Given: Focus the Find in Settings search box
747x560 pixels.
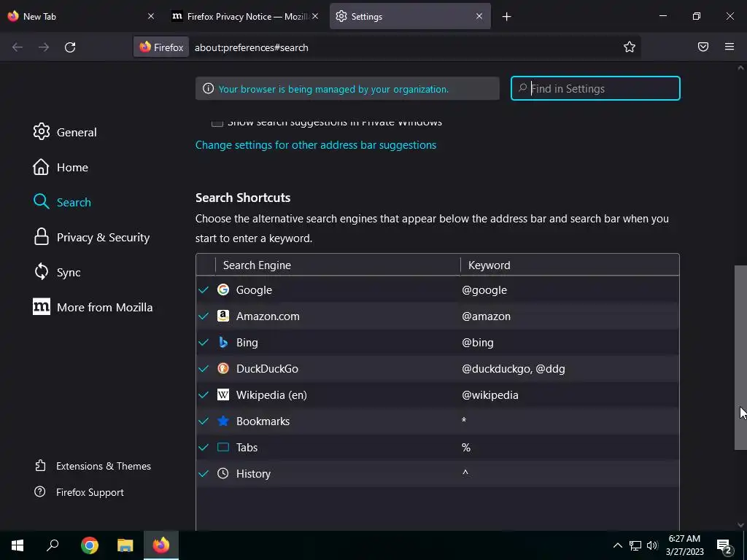Looking at the screenshot, I should tap(595, 88).
